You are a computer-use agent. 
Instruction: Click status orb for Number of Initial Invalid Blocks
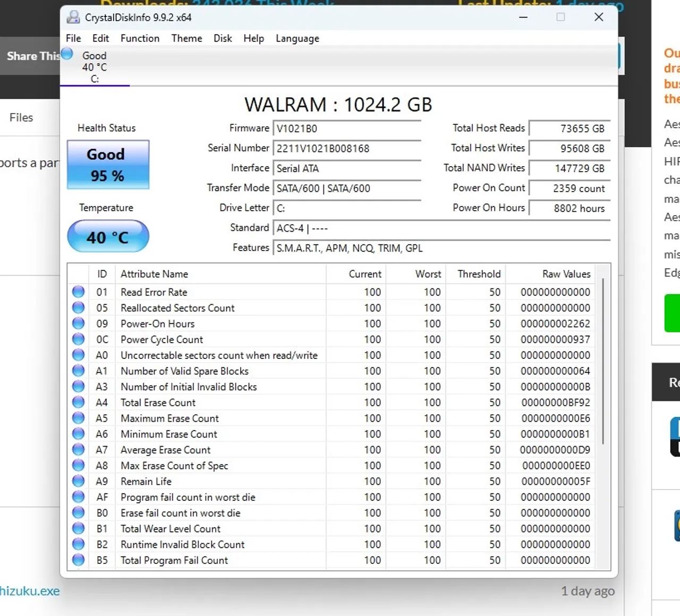pyautogui.click(x=78, y=386)
